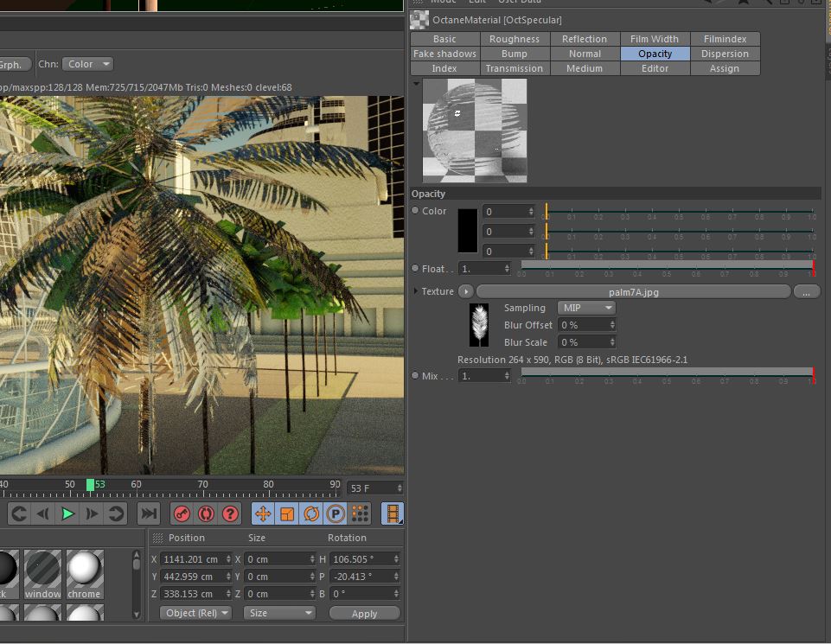Click the red record keyframe key icon

click(182, 513)
